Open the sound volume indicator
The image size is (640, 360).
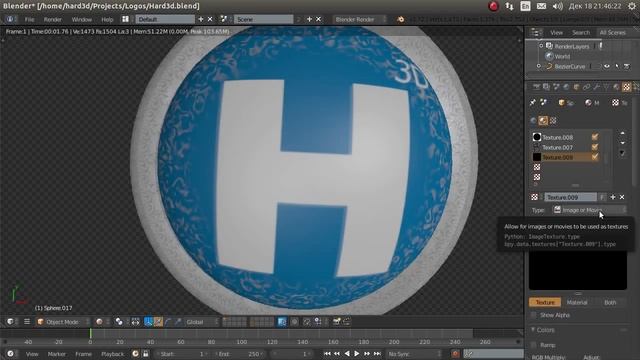[558, 6]
